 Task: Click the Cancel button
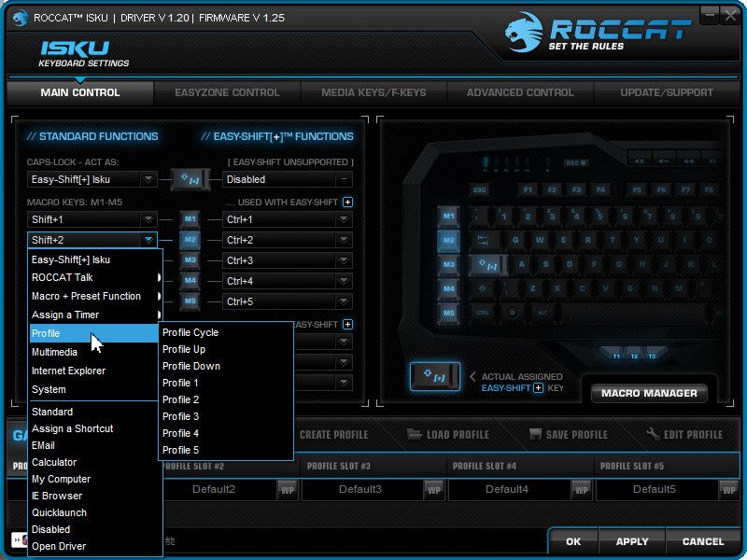pyautogui.click(x=703, y=541)
